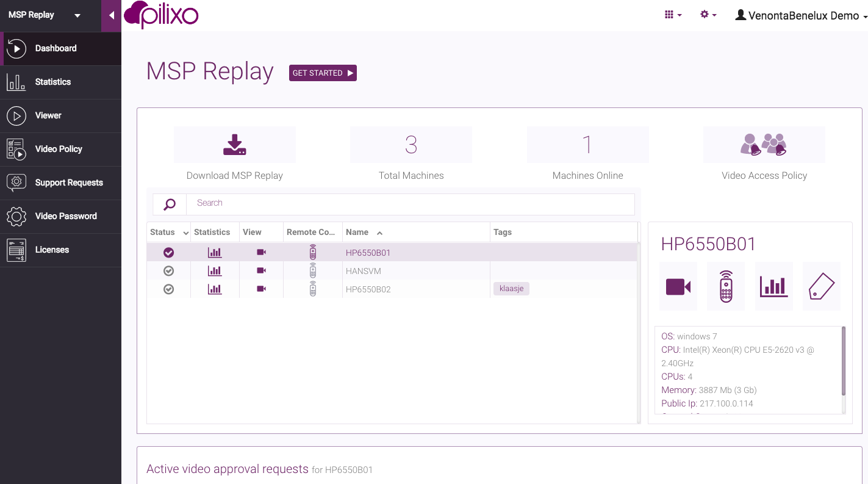Open Status column dropdown arrow
The height and width of the screenshot is (484, 868).
(x=185, y=233)
